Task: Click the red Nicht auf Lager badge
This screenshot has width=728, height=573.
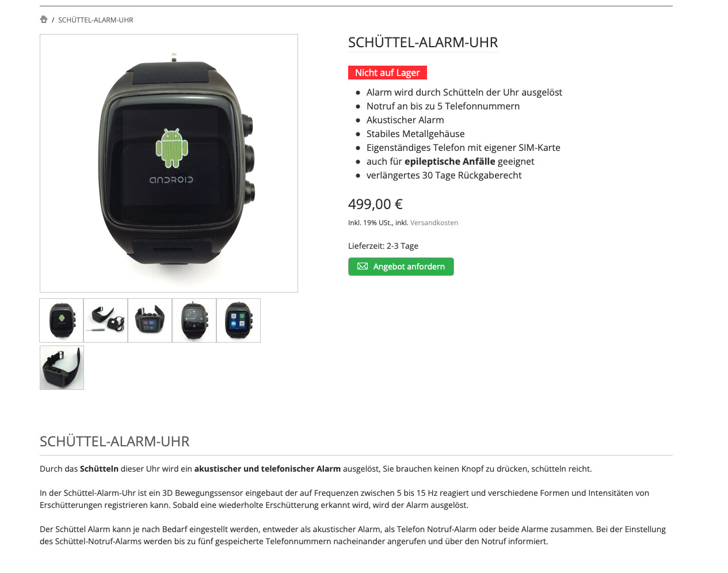Action: pos(387,73)
